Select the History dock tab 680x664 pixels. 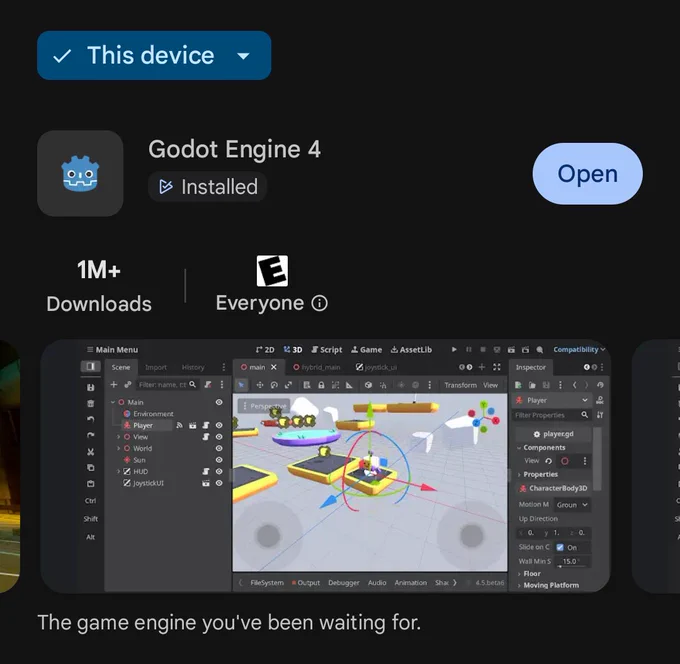(193, 367)
